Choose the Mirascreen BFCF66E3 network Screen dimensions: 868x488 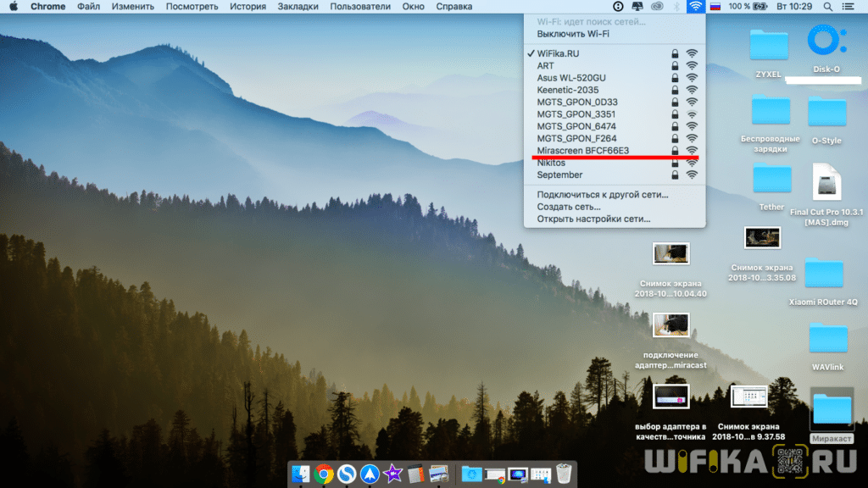tap(582, 150)
